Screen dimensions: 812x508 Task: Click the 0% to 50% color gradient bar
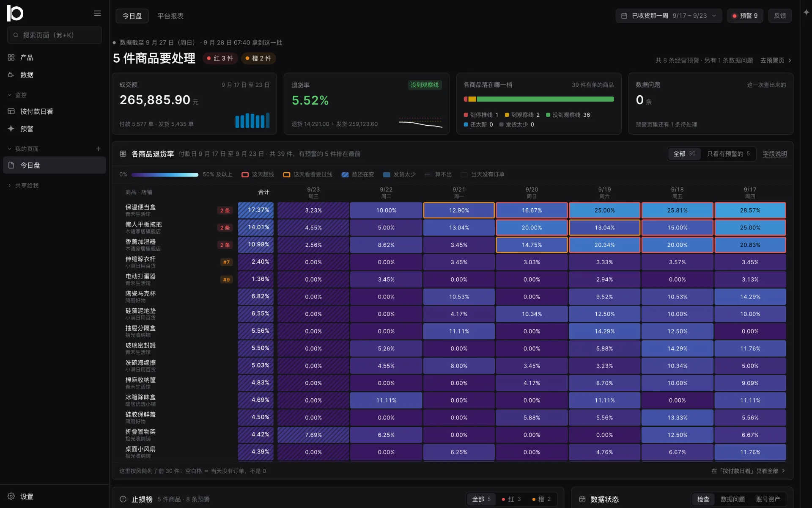(x=165, y=174)
